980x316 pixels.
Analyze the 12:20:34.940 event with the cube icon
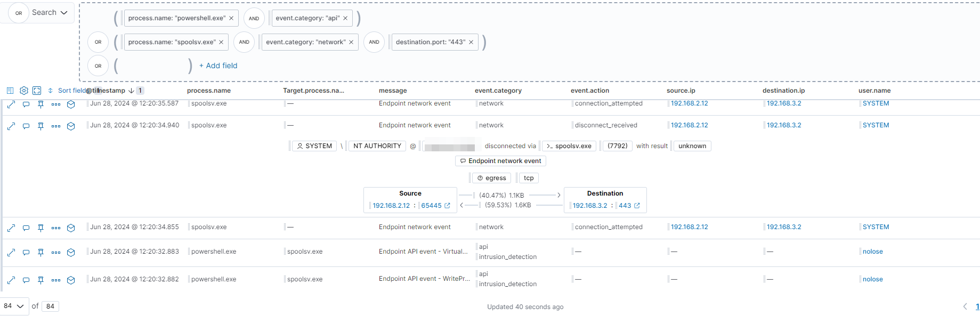71,126
